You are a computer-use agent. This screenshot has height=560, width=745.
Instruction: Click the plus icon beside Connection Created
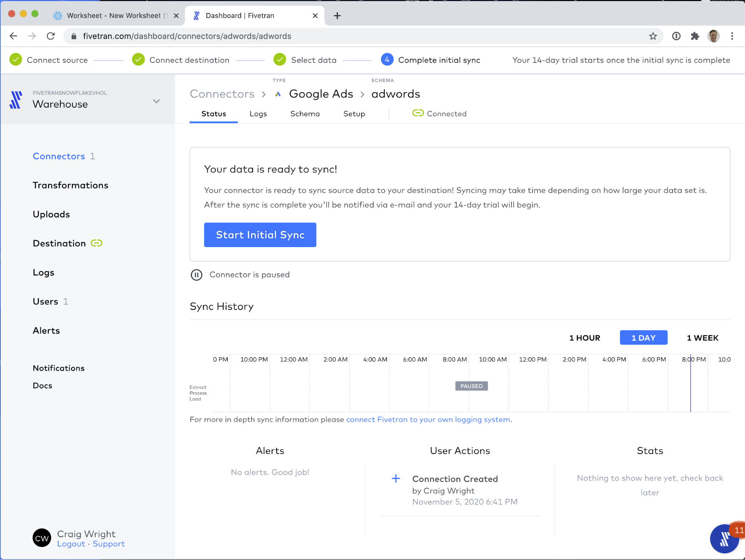[396, 478]
